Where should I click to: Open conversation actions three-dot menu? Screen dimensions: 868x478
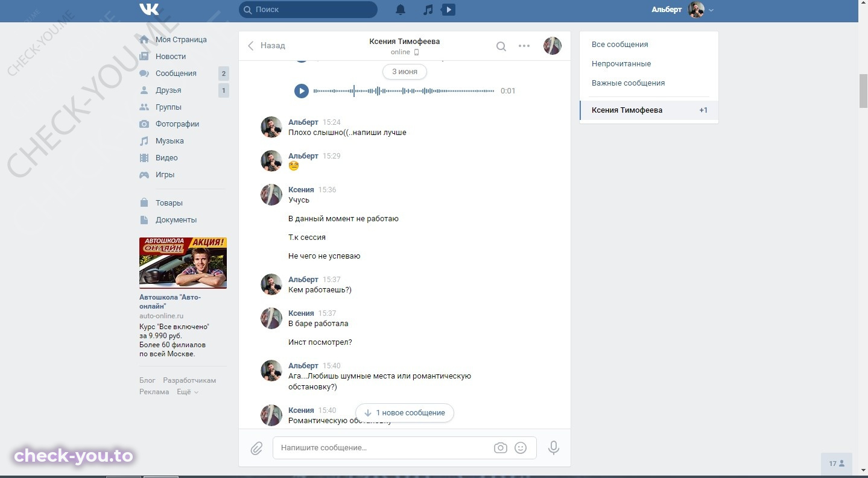click(x=524, y=46)
